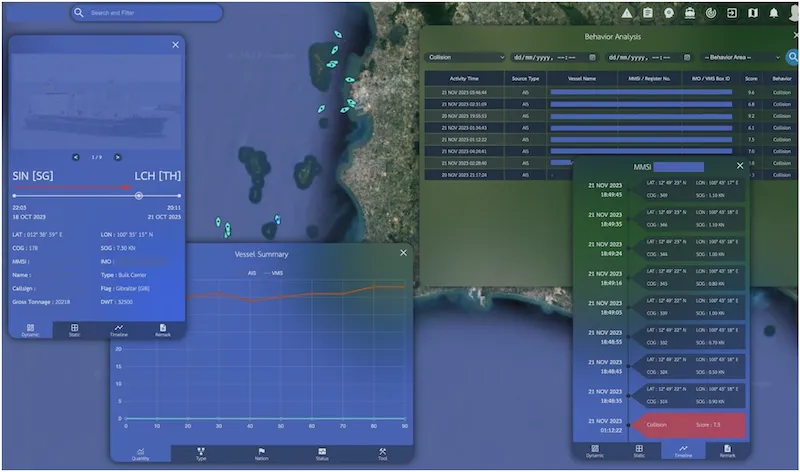Click the Activity Time column header
Image resolution: width=800 pixels, height=472 pixels.
pos(464,79)
